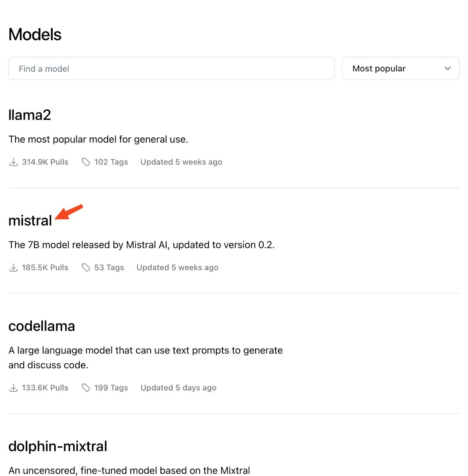Click the codellama description about generating code

pyautogui.click(x=145, y=357)
